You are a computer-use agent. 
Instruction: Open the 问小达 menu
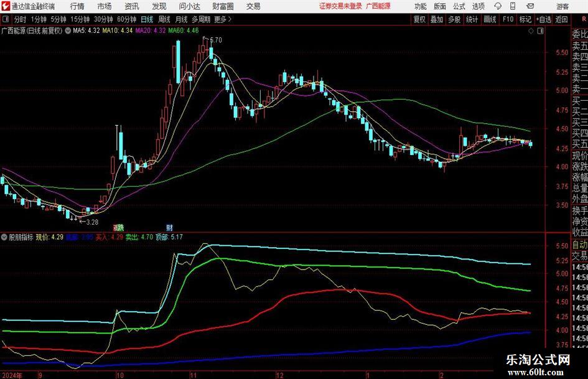click(x=190, y=6)
